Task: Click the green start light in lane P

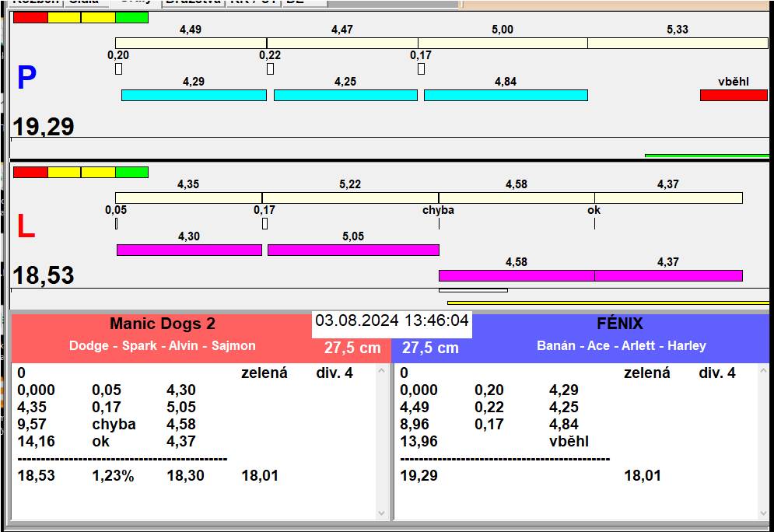Action: (131, 17)
